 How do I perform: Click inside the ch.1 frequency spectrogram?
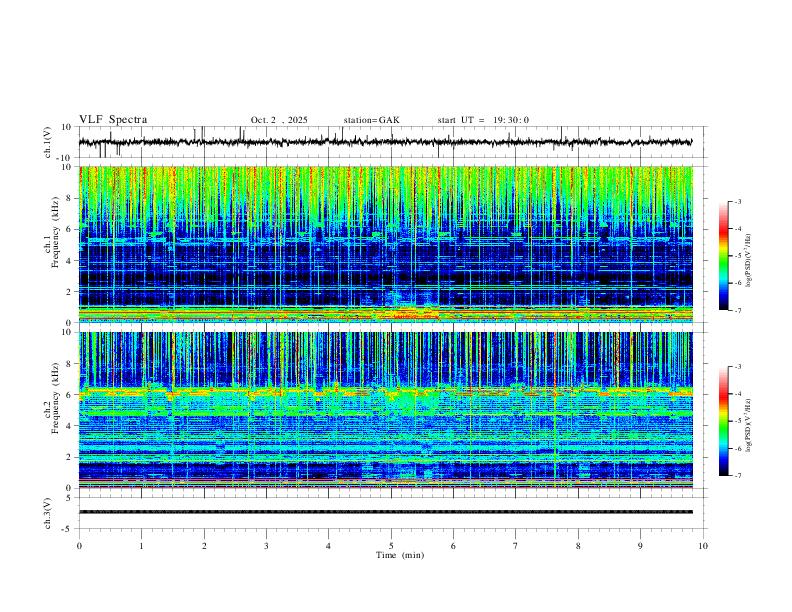386,244
